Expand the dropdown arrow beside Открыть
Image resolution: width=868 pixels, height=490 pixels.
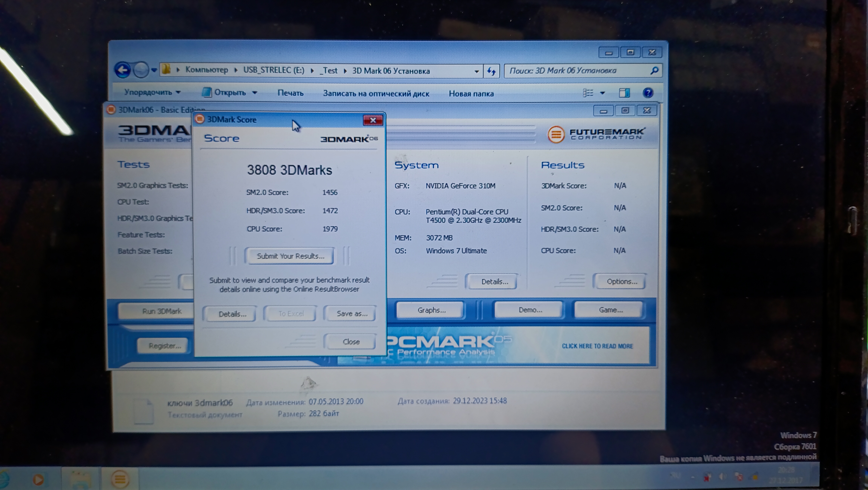click(255, 93)
